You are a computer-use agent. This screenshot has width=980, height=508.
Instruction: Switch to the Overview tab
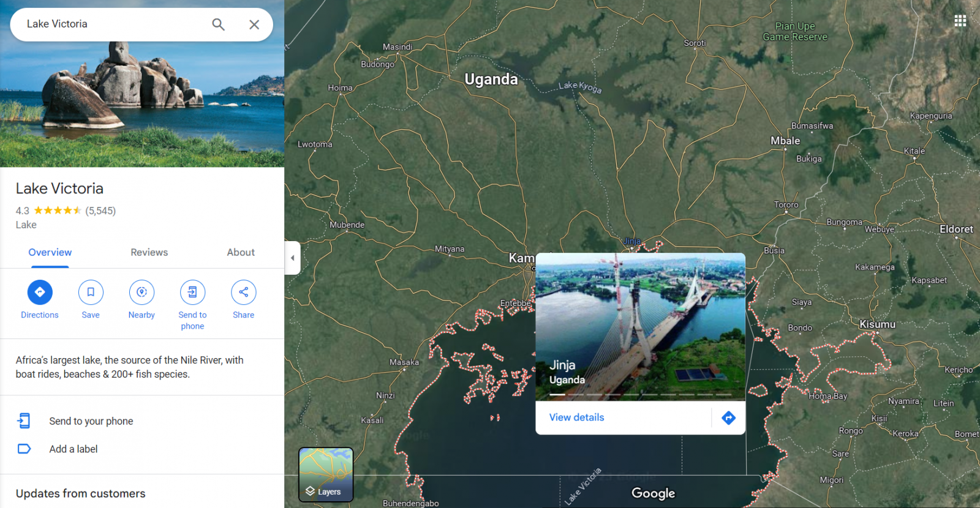click(50, 252)
